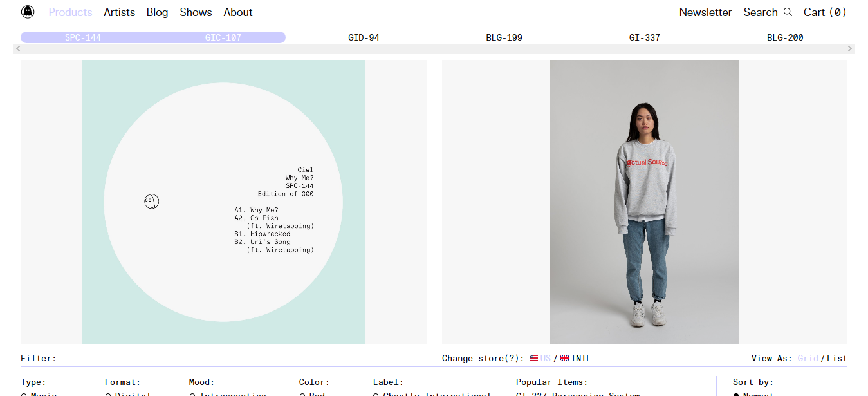Select the BLG-199 product tab
Image resolution: width=868 pixels, height=396 pixels.
pos(504,37)
